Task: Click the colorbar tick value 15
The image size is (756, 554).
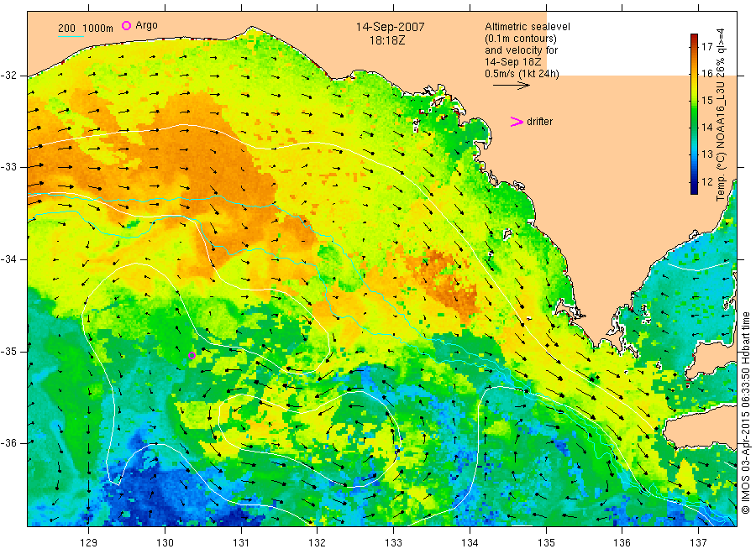Action: (706, 101)
